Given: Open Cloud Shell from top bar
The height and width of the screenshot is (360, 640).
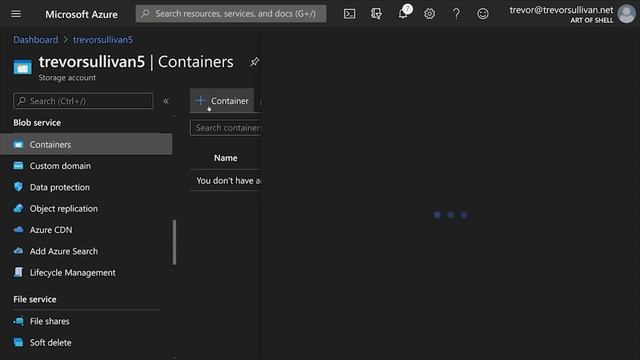Looking at the screenshot, I should point(349,14).
